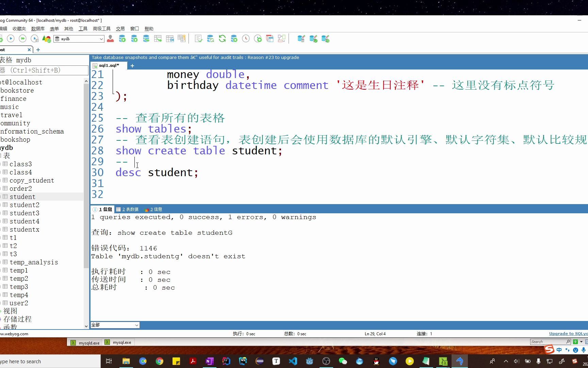Execute all queries in the editor
The width and height of the screenshot is (588, 368).
pyautogui.click(x=22, y=39)
